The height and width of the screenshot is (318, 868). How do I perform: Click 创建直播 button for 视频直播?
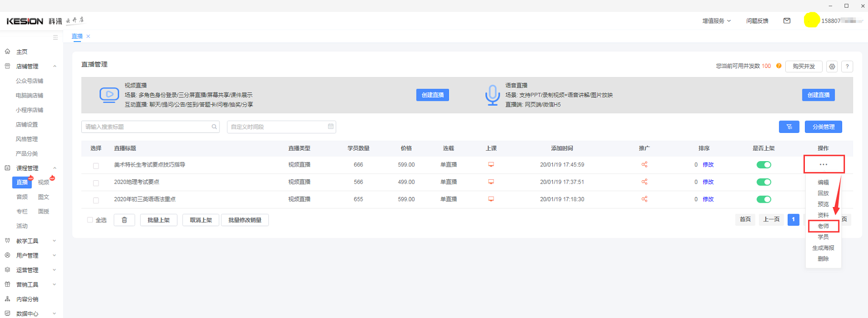[x=432, y=95]
